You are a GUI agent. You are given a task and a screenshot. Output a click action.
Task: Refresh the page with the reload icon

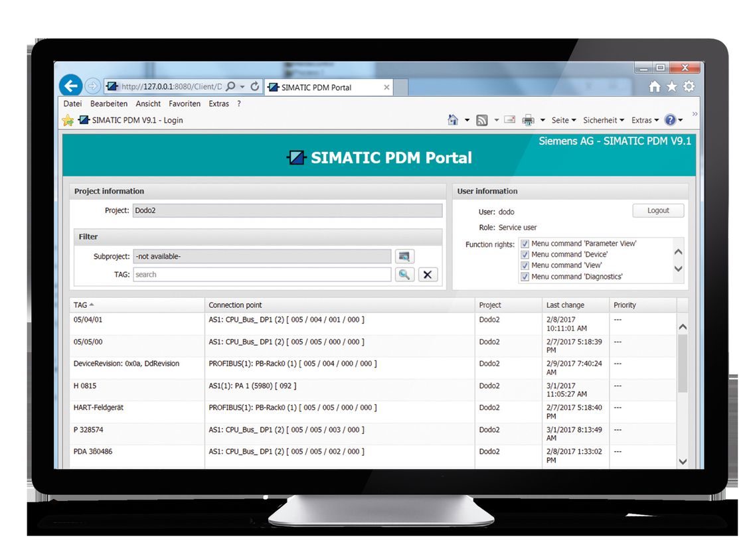255,86
